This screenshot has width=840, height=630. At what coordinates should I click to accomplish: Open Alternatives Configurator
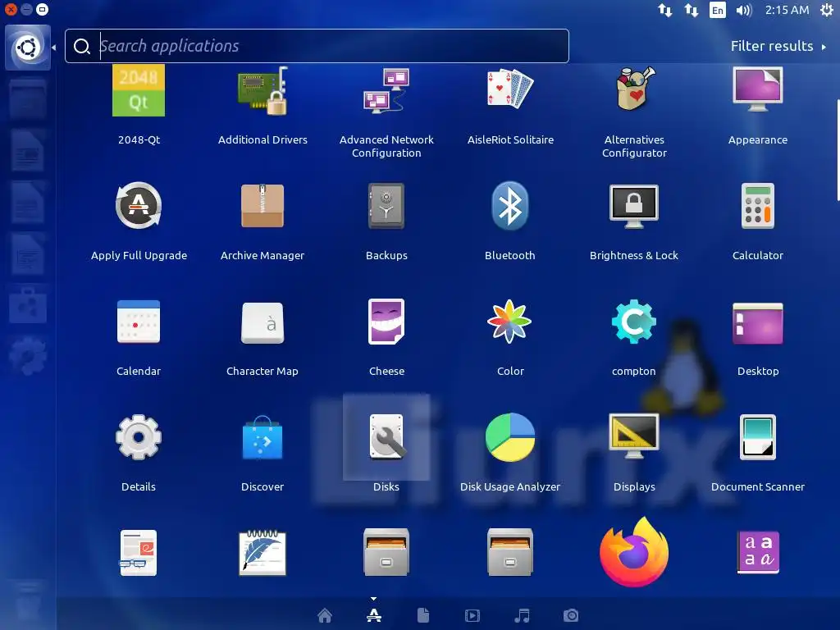(x=634, y=89)
